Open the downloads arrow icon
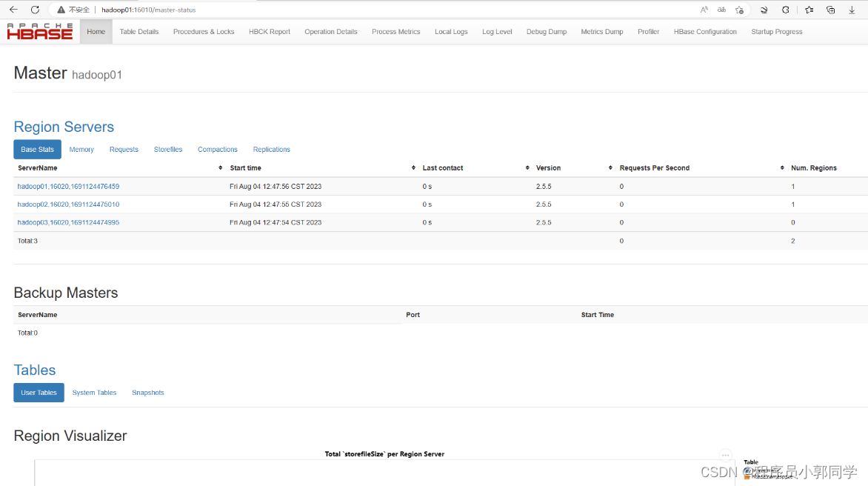This screenshot has width=868, height=486. [852, 10]
